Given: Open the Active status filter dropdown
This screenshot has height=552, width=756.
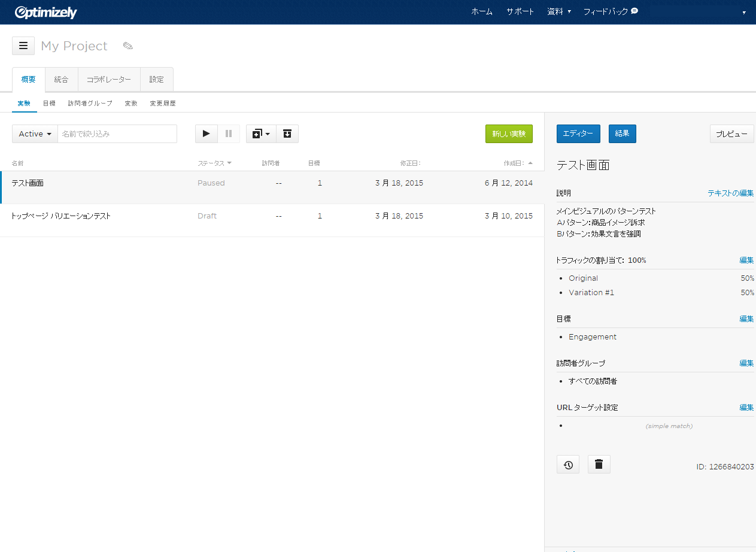Looking at the screenshot, I should (x=35, y=134).
